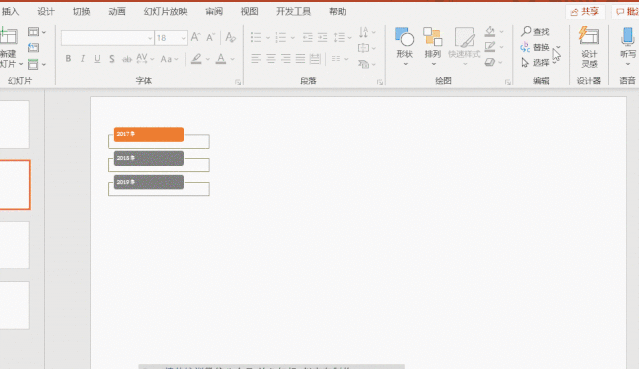Toggle align left for paragraph
Image resolution: width=639 pixels, height=369 pixels.
256,59
